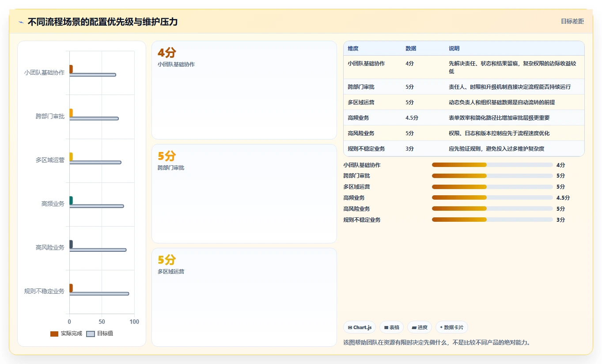
Task: Click the lightning icon beside the page title
Action: [x=21, y=22]
